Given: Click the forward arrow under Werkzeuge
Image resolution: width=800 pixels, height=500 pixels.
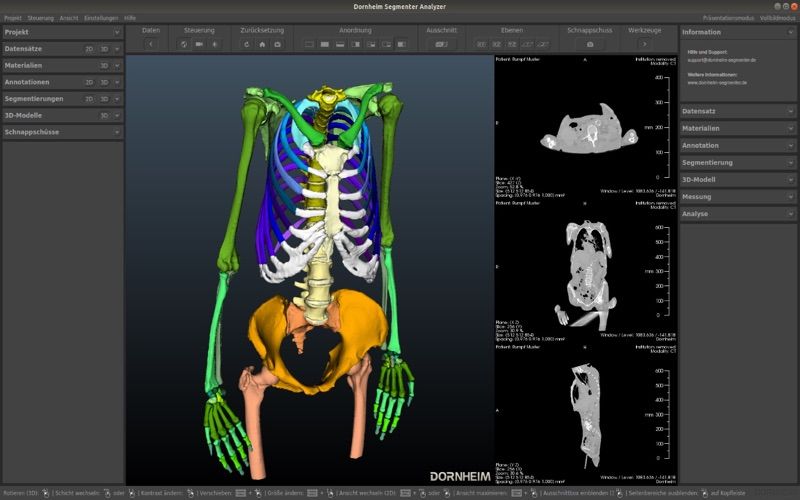Looking at the screenshot, I should (644, 44).
